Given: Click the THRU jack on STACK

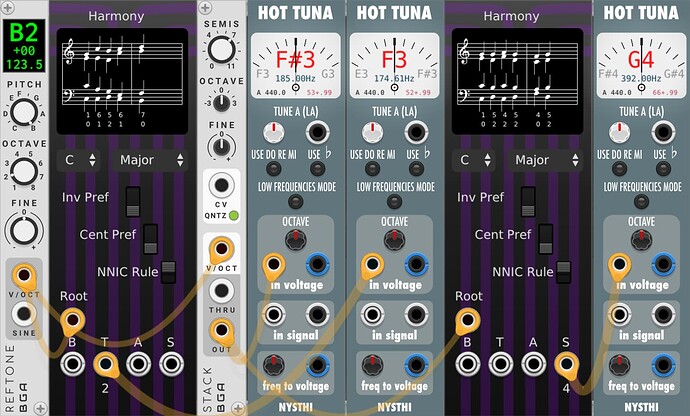Looking at the screenshot, I should tap(221, 291).
